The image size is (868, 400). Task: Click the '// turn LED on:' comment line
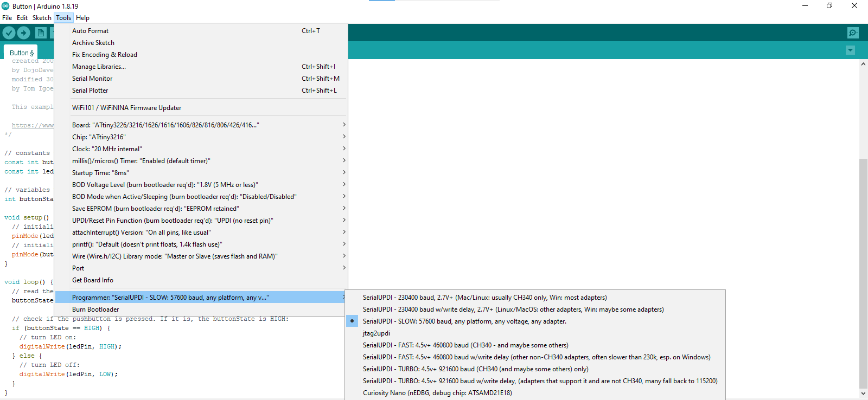pyautogui.click(x=48, y=337)
